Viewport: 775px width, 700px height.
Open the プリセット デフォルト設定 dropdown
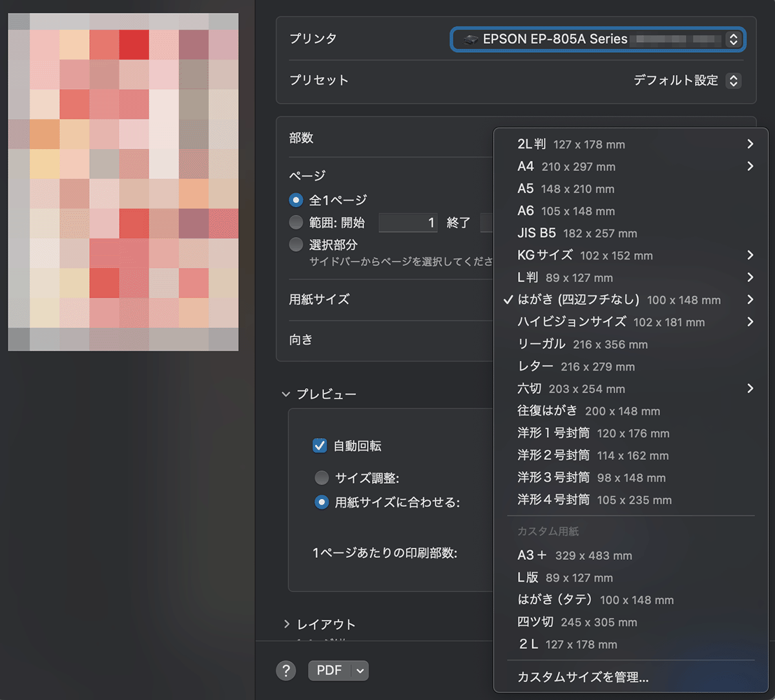(x=687, y=81)
